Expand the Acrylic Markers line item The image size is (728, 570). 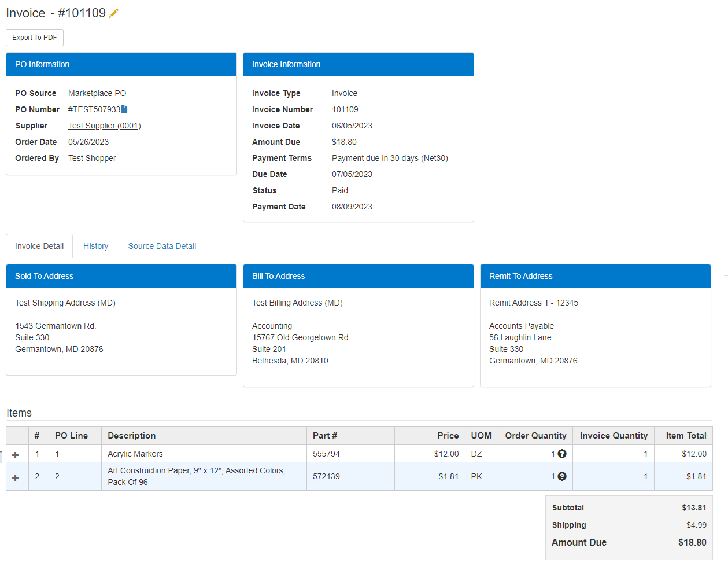pyautogui.click(x=16, y=454)
